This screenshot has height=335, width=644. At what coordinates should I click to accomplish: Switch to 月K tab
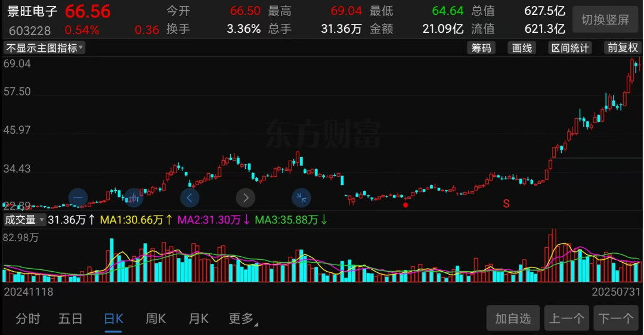click(x=199, y=318)
